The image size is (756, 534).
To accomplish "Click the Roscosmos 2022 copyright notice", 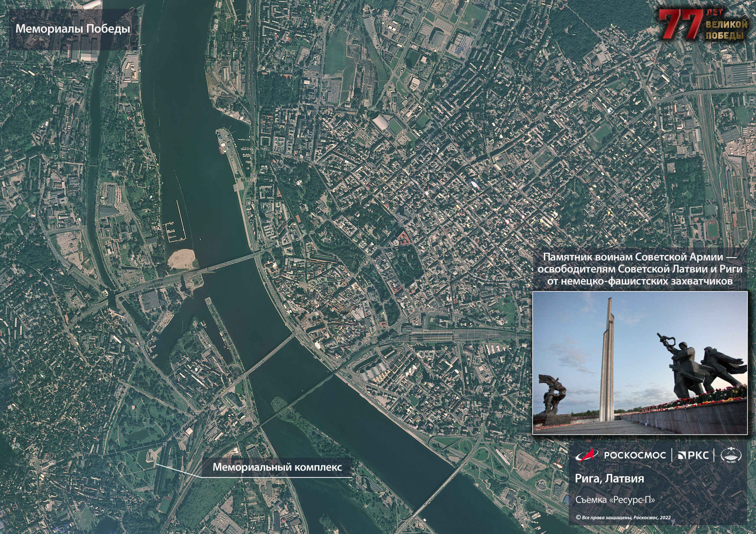I will pos(623,517).
